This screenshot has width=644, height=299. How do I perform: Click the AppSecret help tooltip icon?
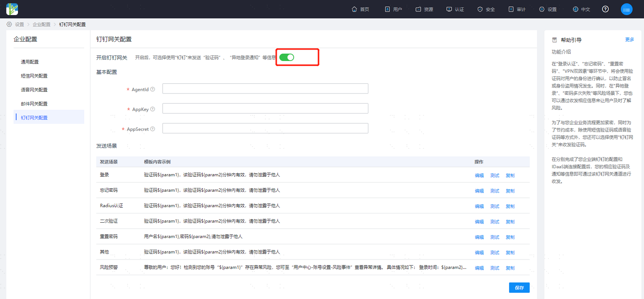tap(153, 129)
